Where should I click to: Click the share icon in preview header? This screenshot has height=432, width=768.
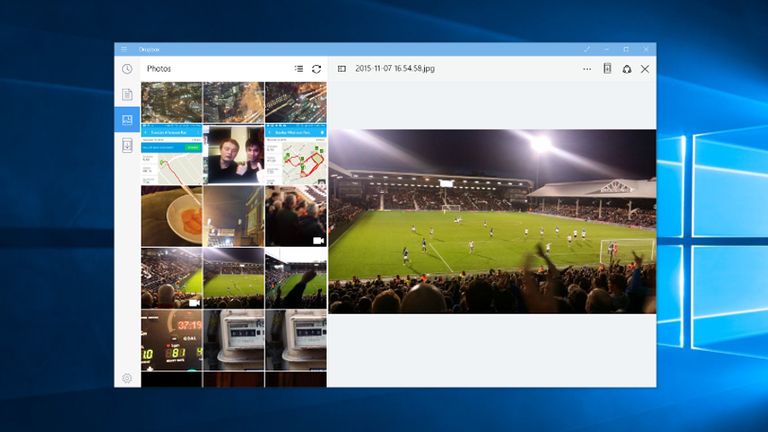click(627, 69)
